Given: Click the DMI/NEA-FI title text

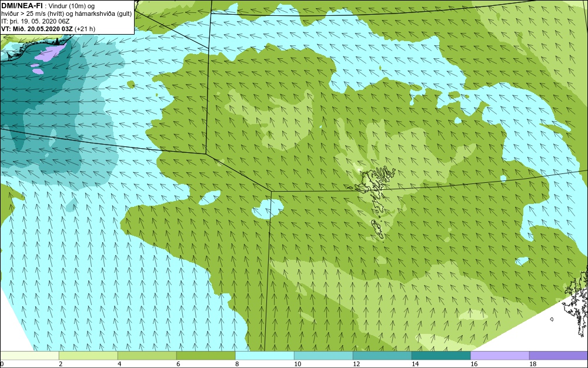Looking at the screenshot, I should [x=22, y=5].
